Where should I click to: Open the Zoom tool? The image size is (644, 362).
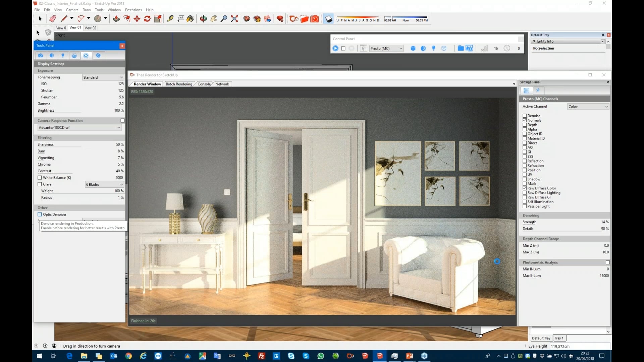224,19
